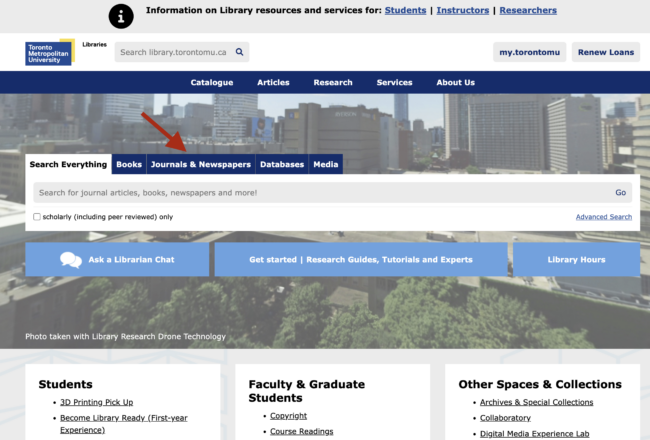
Task: Open the Catalogue menu
Action: coord(212,82)
